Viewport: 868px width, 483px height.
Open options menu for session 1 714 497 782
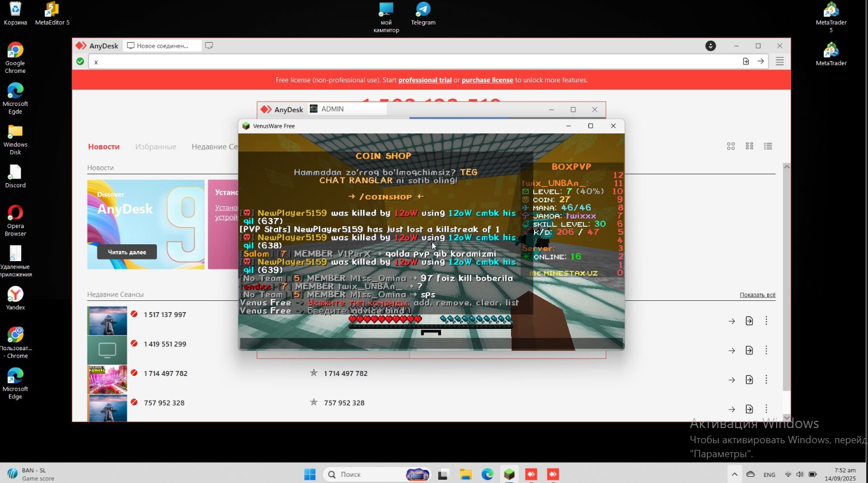click(x=766, y=379)
